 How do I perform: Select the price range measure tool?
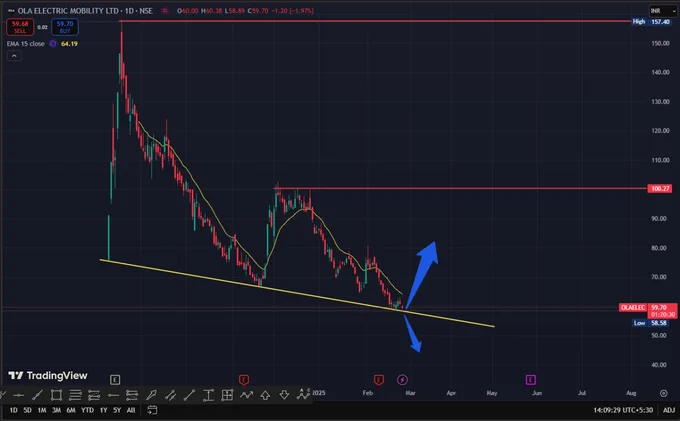coord(208,395)
